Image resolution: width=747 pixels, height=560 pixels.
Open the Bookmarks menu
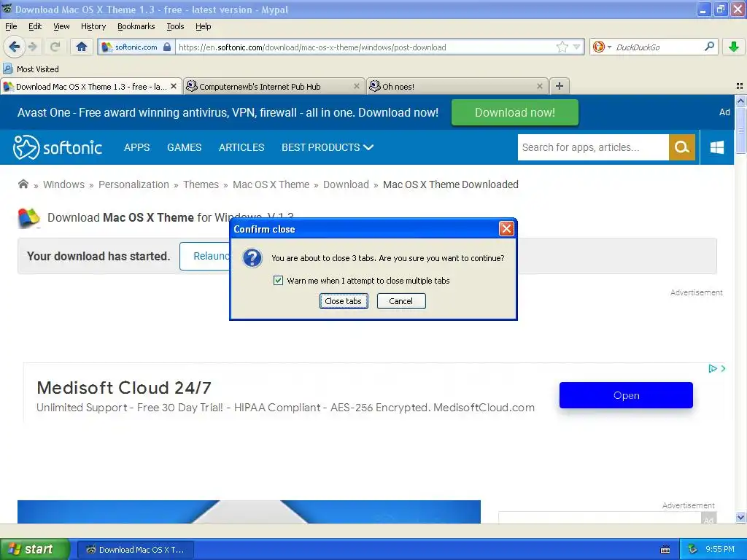point(136,26)
